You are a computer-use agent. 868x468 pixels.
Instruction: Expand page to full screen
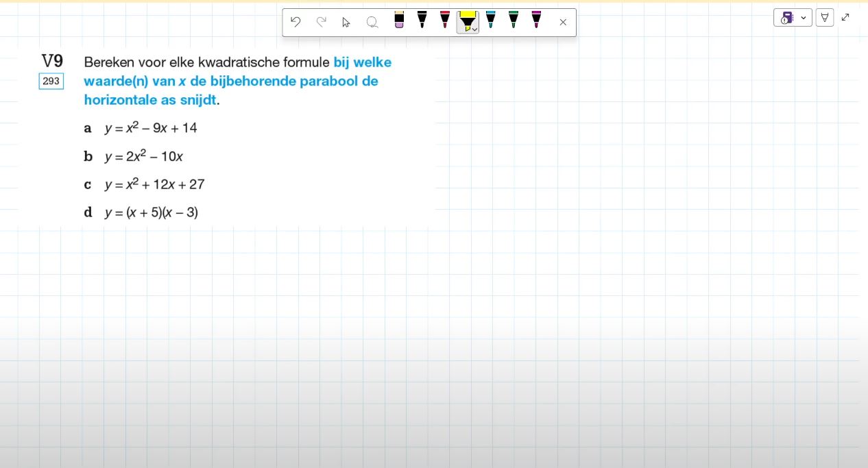tap(845, 18)
